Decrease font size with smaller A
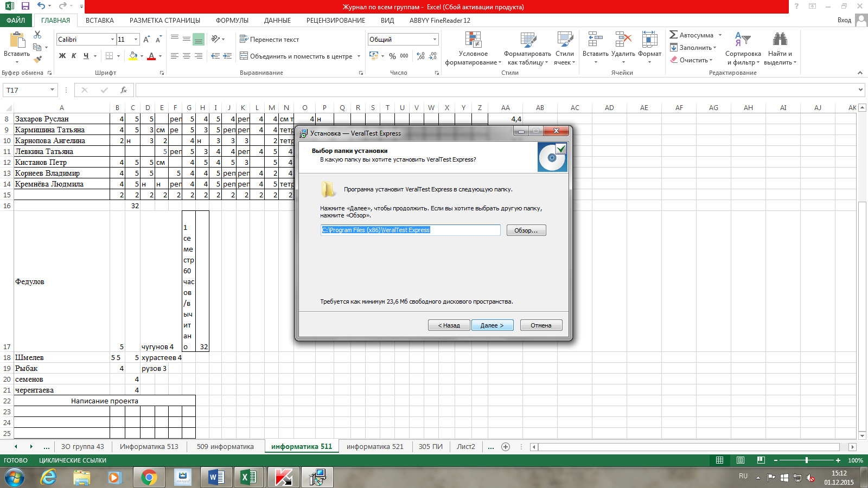This screenshot has width=868, height=488. 158,40
